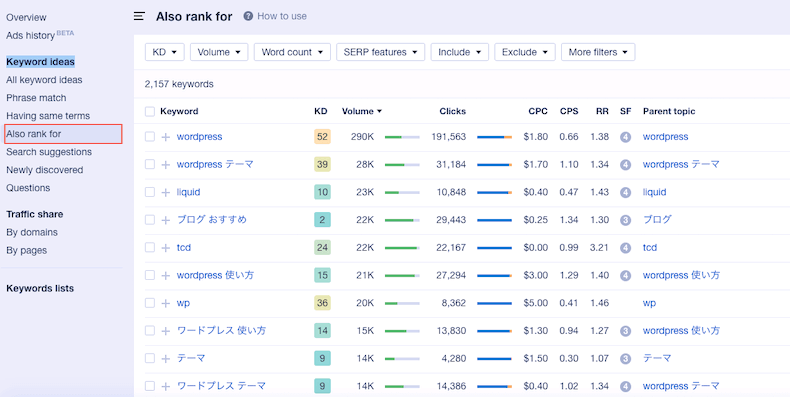The height and width of the screenshot is (397, 790).
Task: Sort by the KD column header
Action: 320,111
